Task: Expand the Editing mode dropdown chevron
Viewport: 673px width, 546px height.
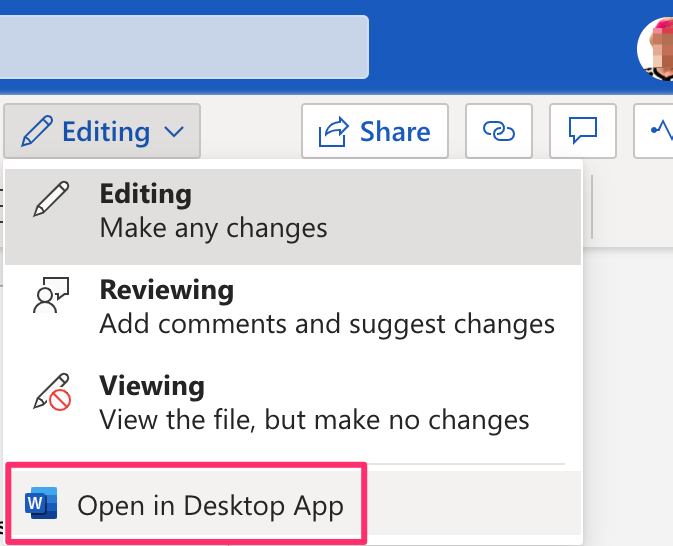Action: point(174,131)
